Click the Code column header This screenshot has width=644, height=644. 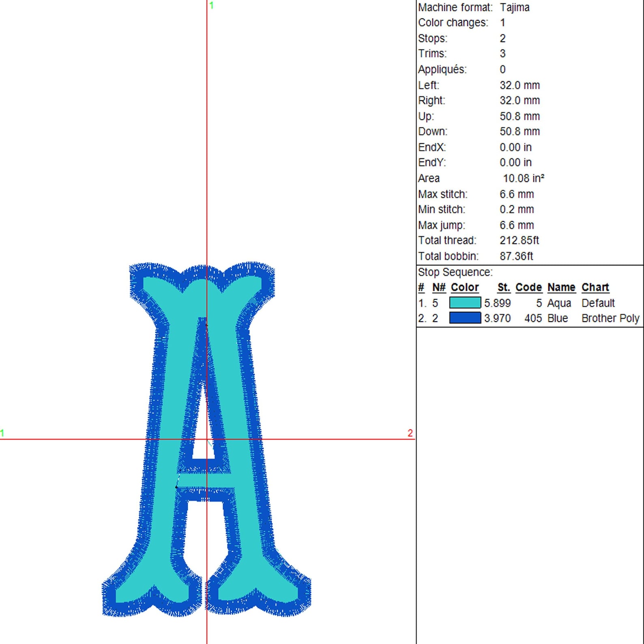[x=529, y=288]
